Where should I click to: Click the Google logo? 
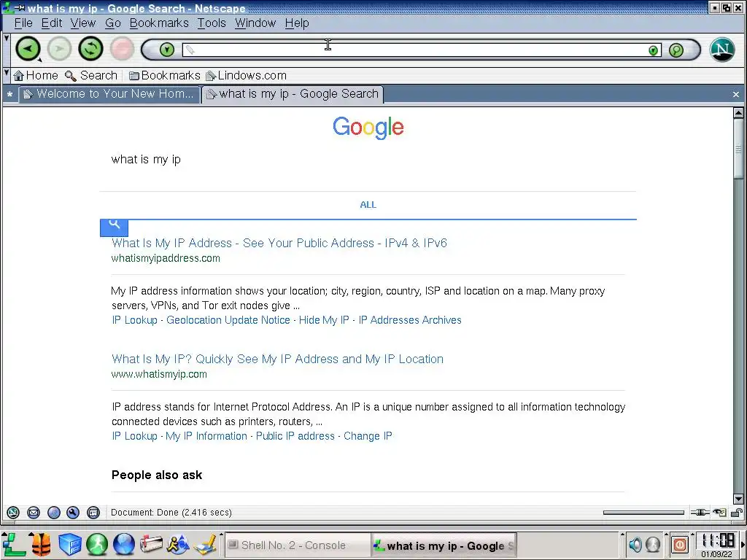click(x=368, y=127)
